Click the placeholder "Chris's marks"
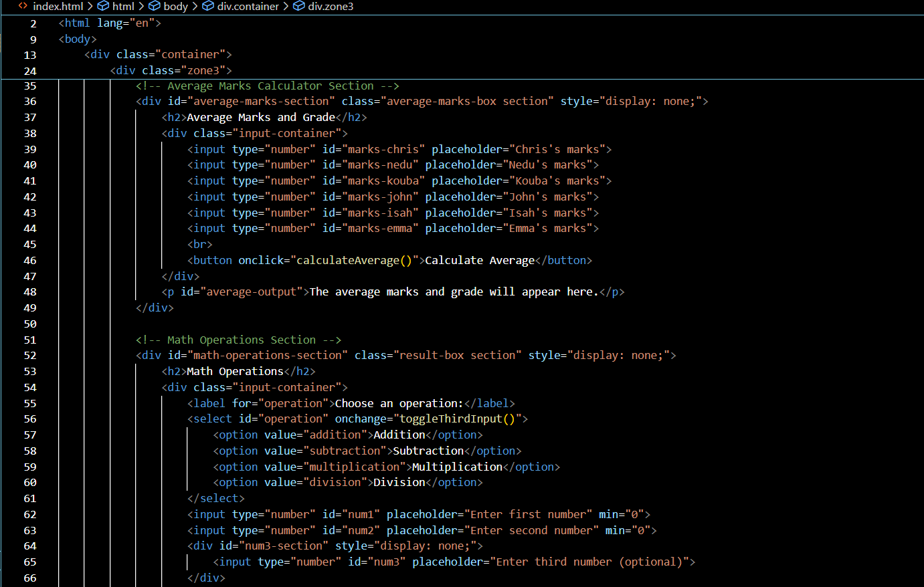Screen dimensions: 924x587 (x=557, y=149)
